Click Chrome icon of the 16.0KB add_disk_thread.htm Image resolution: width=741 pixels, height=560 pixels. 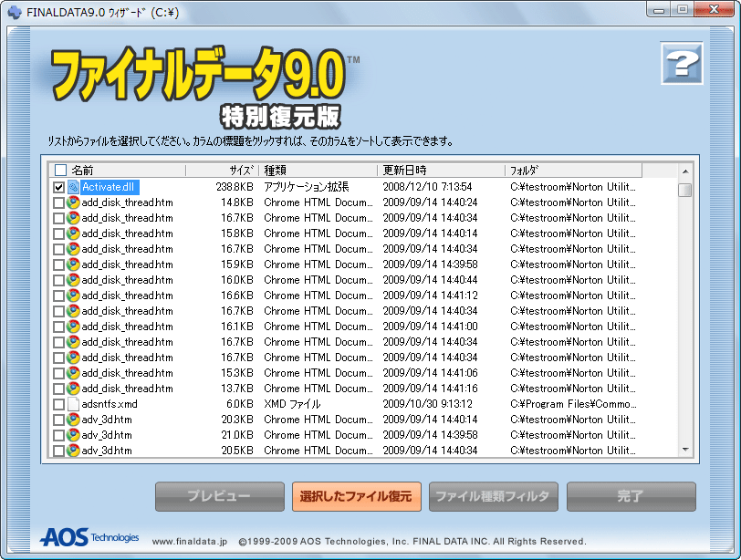[73, 280]
